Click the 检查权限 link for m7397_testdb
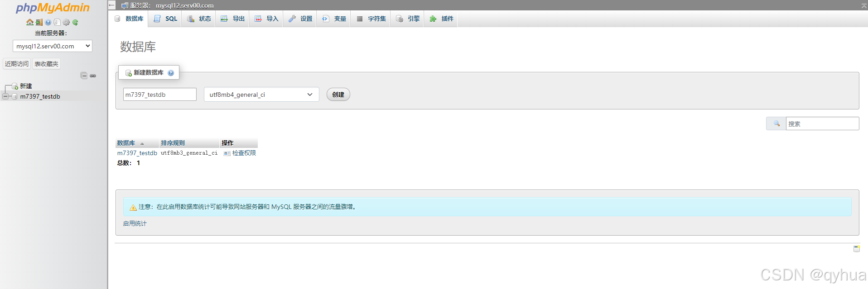The width and height of the screenshot is (868, 289). click(x=244, y=153)
